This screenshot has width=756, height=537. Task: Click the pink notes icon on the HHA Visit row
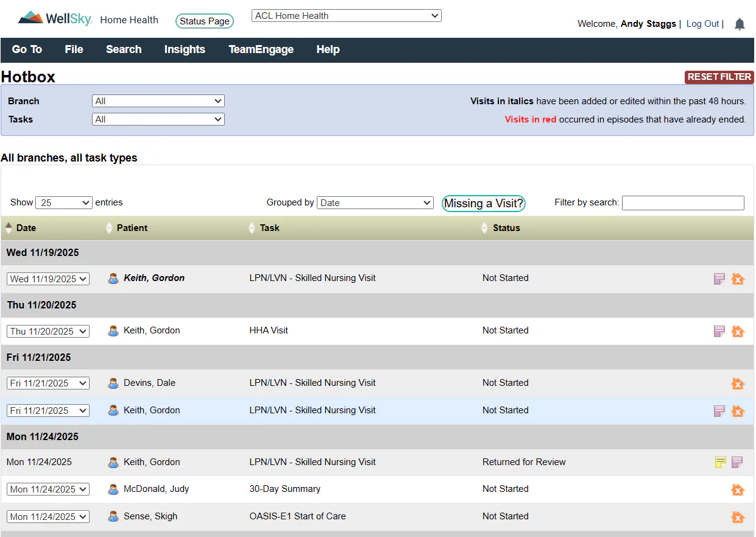pos(719,331)
